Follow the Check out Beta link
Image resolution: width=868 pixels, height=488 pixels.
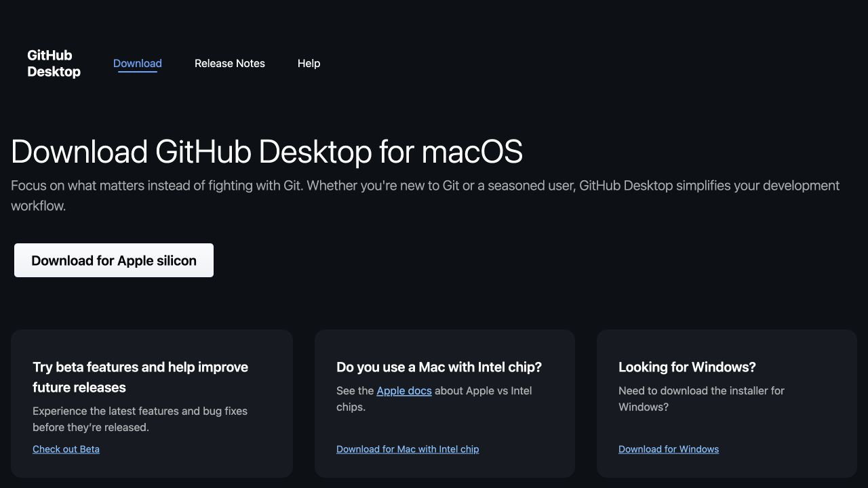[66, 449]
